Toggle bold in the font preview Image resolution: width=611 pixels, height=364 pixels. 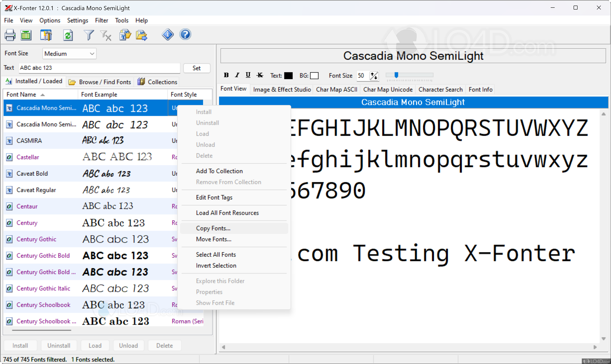(226, 75)
